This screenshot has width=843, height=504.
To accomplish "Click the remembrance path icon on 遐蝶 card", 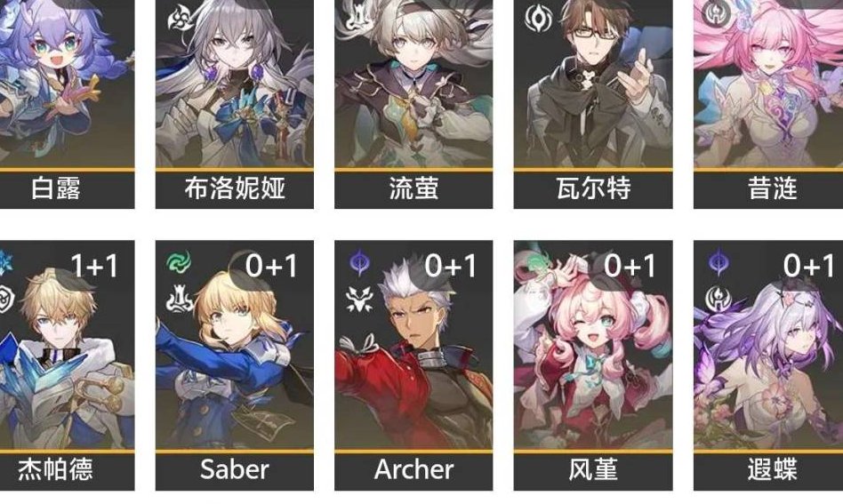I will click(718, 298).
